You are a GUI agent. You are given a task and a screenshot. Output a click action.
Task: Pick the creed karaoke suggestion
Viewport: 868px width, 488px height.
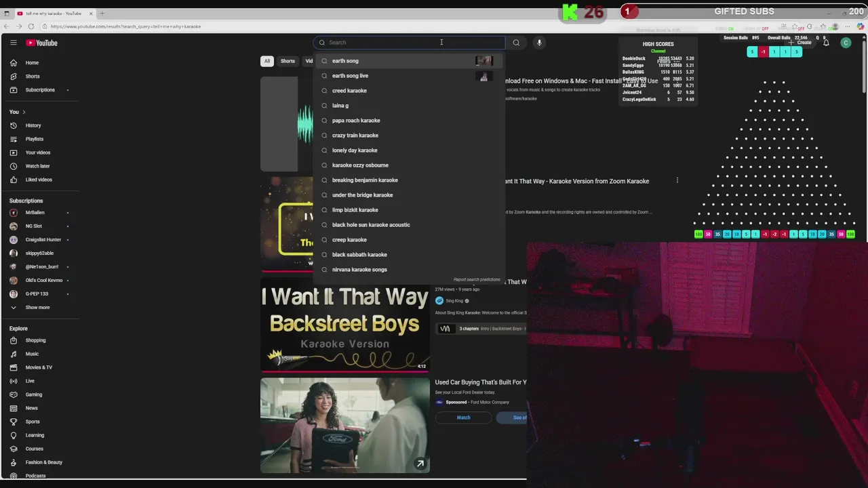click(409, 91)
